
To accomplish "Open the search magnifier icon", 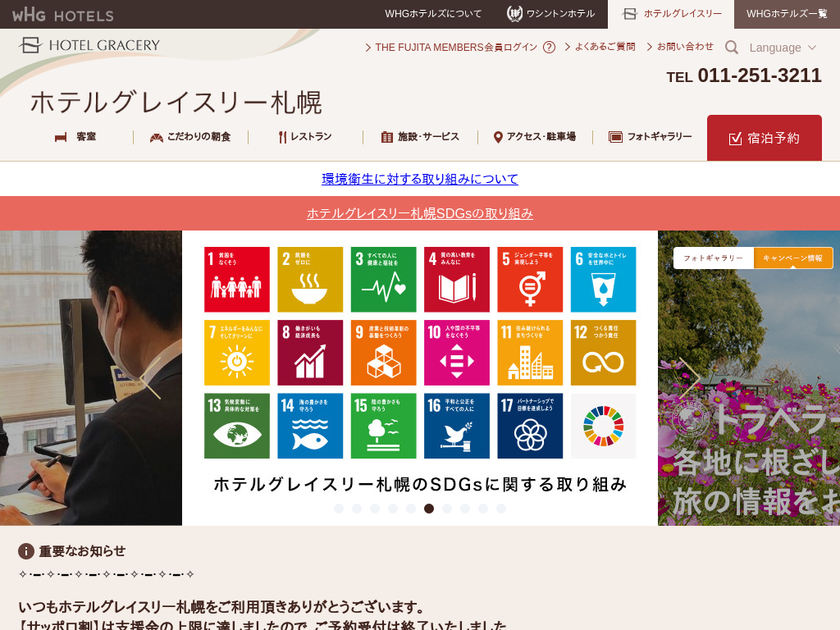I will 731,47.
